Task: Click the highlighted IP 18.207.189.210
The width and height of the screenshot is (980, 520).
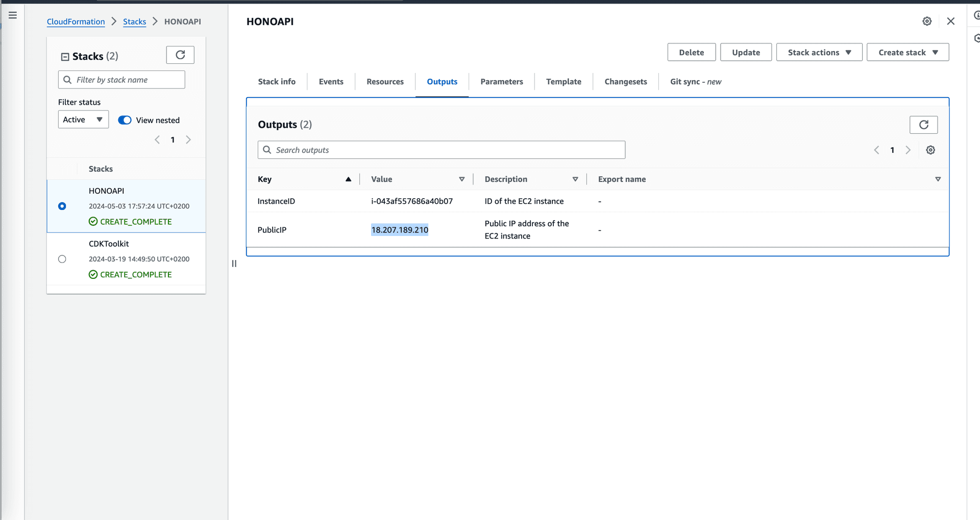Action: pyautogui.click(x=400, y=230)
